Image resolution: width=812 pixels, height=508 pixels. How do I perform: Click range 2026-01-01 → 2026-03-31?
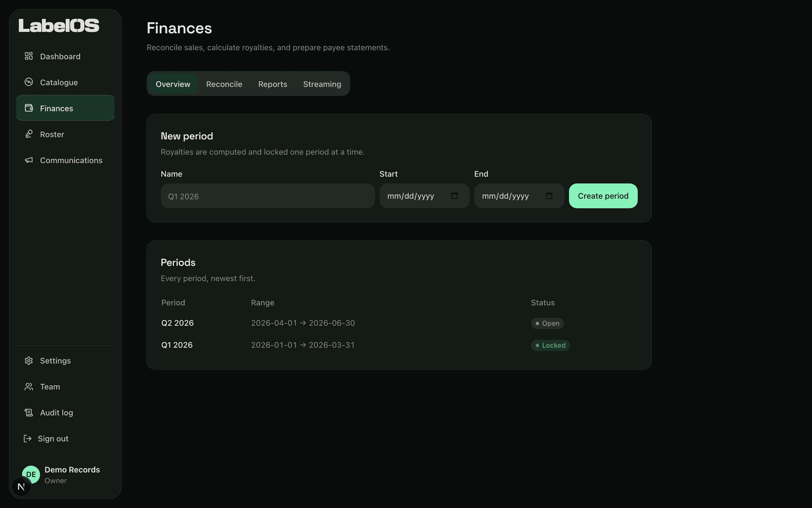[x=303, y=345]
